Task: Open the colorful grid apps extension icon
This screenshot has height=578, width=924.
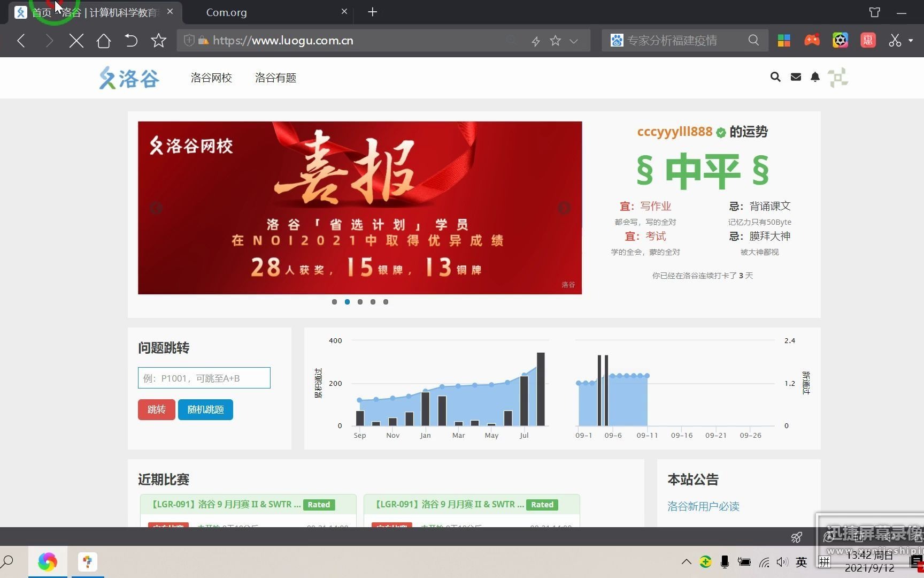Action: coord(784,41)
